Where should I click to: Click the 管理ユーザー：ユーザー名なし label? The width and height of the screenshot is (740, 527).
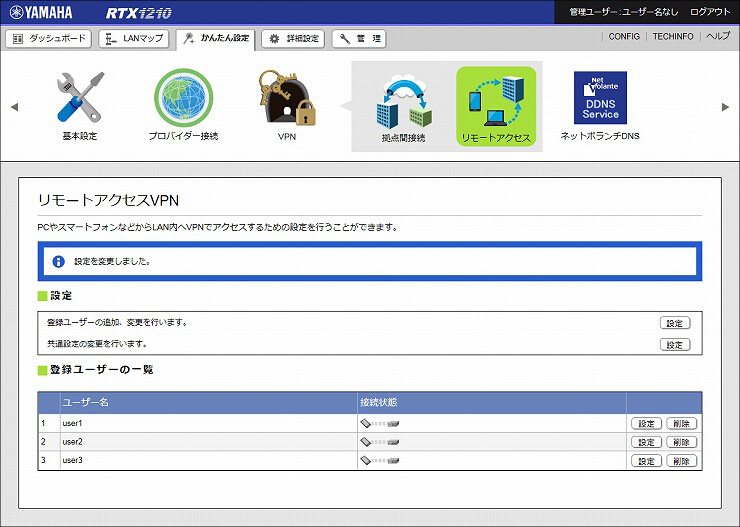click(624, 12)
